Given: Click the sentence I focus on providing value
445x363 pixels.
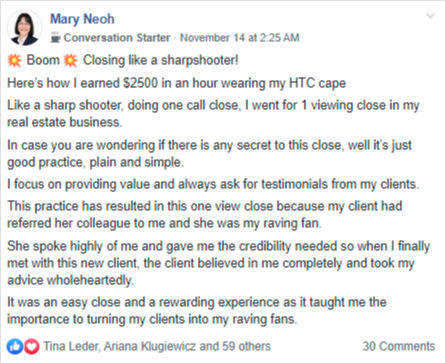Looking at the screenshot, I should 213,184.
